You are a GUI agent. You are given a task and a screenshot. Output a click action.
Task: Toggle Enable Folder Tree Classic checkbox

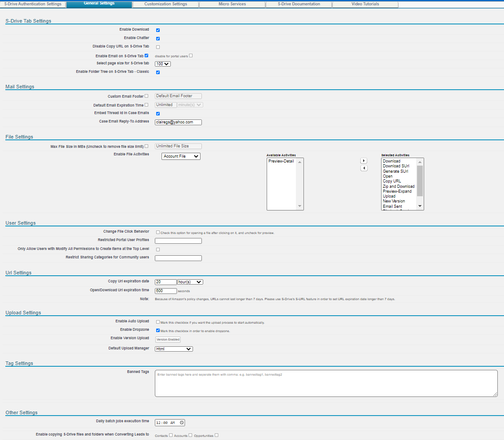point(158,72)
